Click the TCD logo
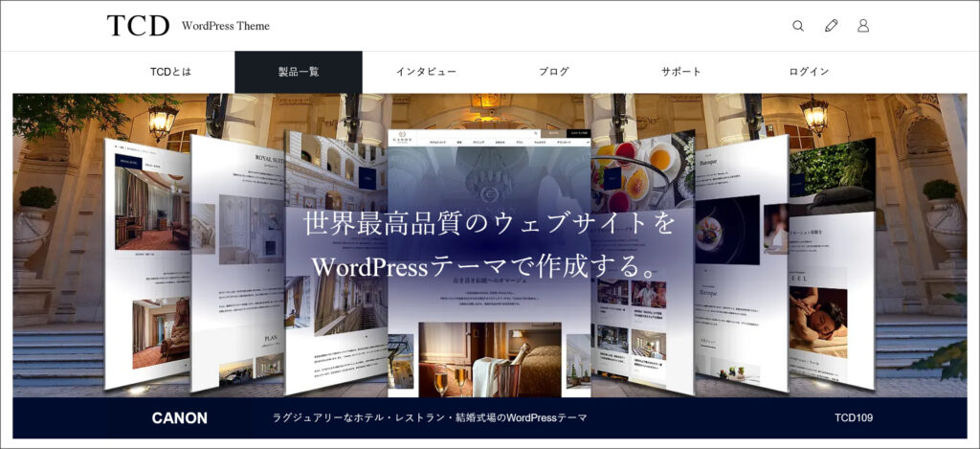 coord(138,26)
